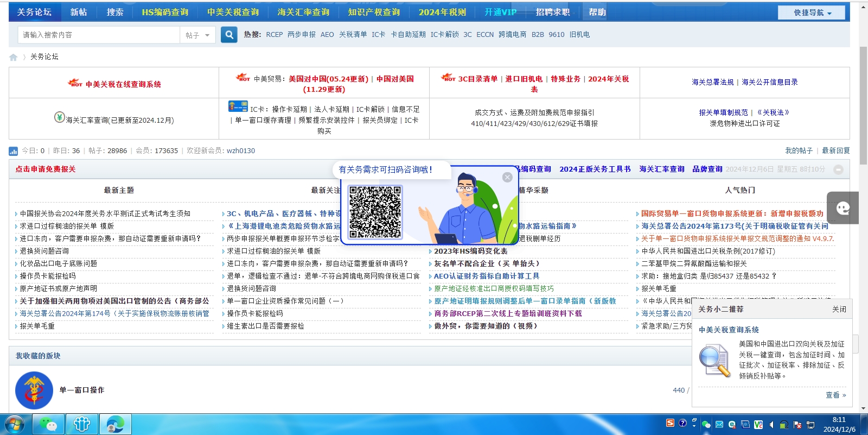
Task: Click the Action Center flag tray icon
Action: (797, 425)
